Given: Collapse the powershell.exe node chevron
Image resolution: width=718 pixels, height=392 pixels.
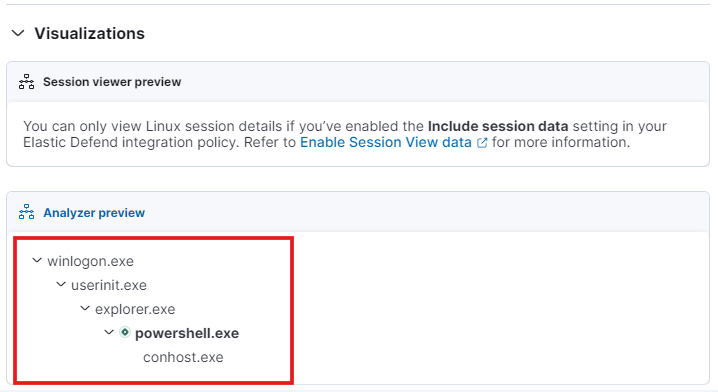Looking at the screenshot, I should [x=109, y=332].
